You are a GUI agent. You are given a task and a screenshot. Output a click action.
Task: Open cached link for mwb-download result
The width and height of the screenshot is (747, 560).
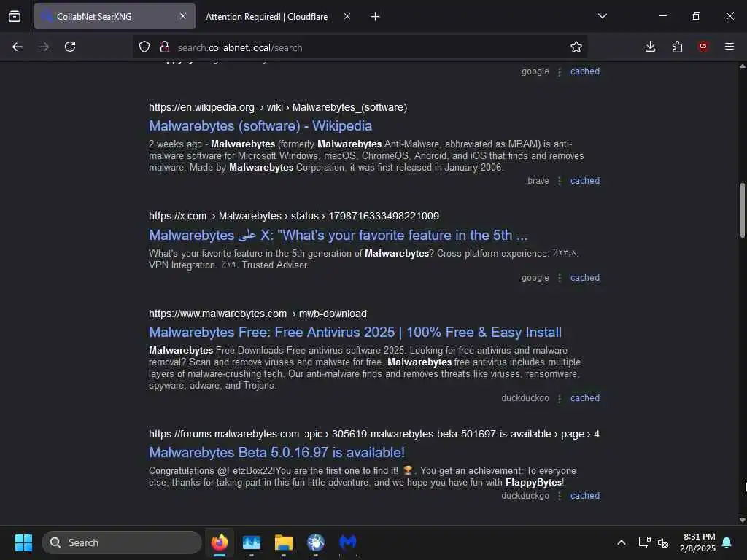(x=585, y=398)
